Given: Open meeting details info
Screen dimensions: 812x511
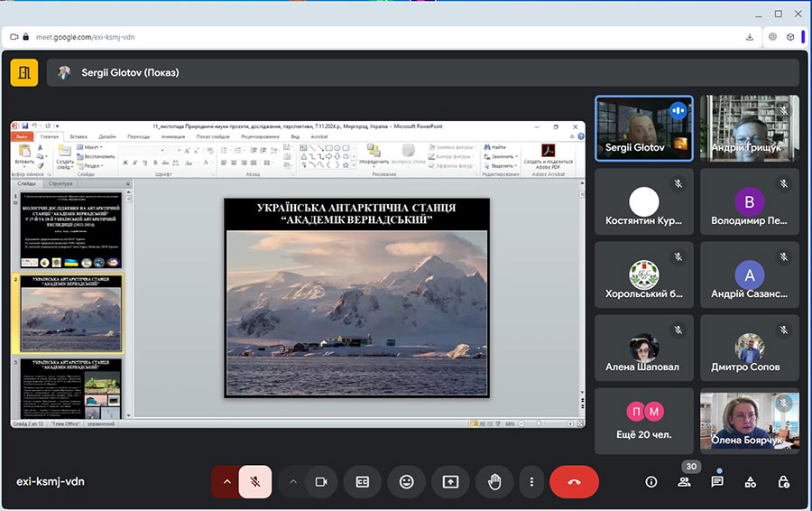Looking at the screenshot, I should pos(651,482).
